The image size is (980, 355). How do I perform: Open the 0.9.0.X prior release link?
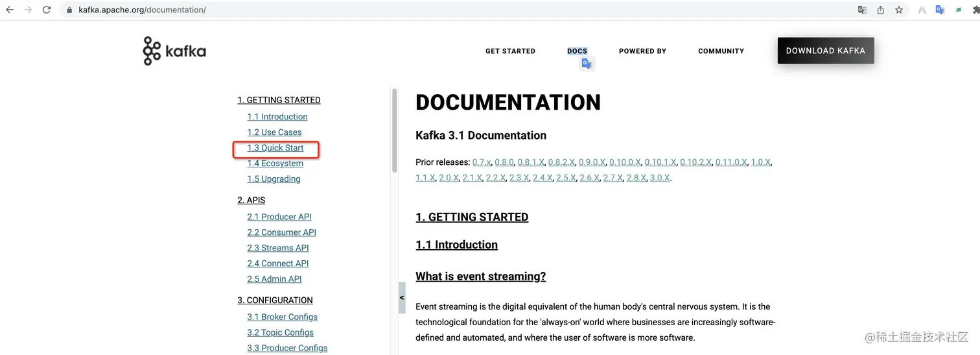pyautogui.click(x=592, y=162)
